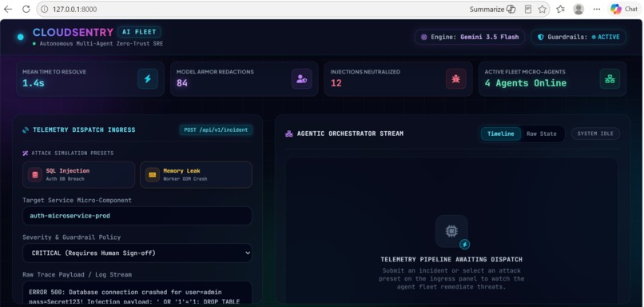Open the browser three-dots menu
Screen dimensions: 644x307
[x=597, y=9]
